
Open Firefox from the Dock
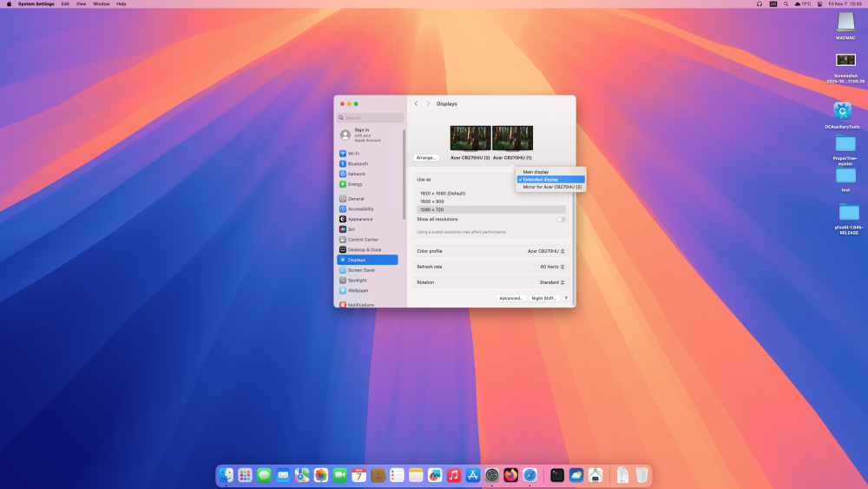tap(511, 475)
